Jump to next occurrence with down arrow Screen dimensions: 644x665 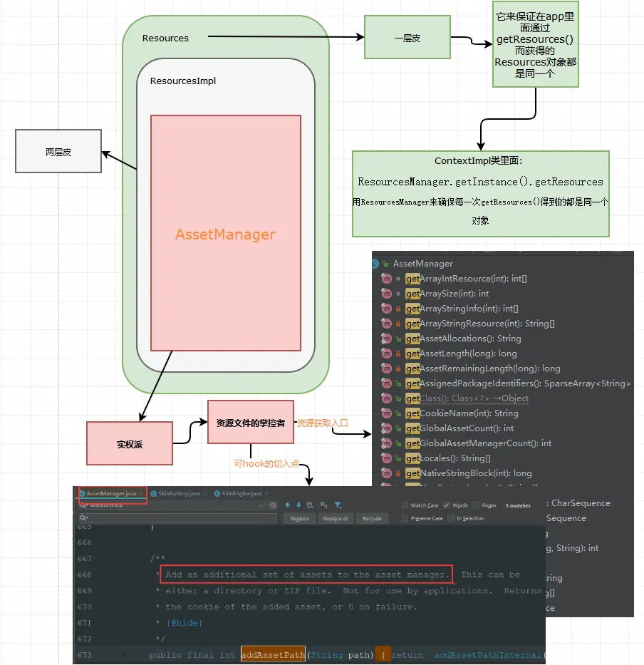click(298, 505)
